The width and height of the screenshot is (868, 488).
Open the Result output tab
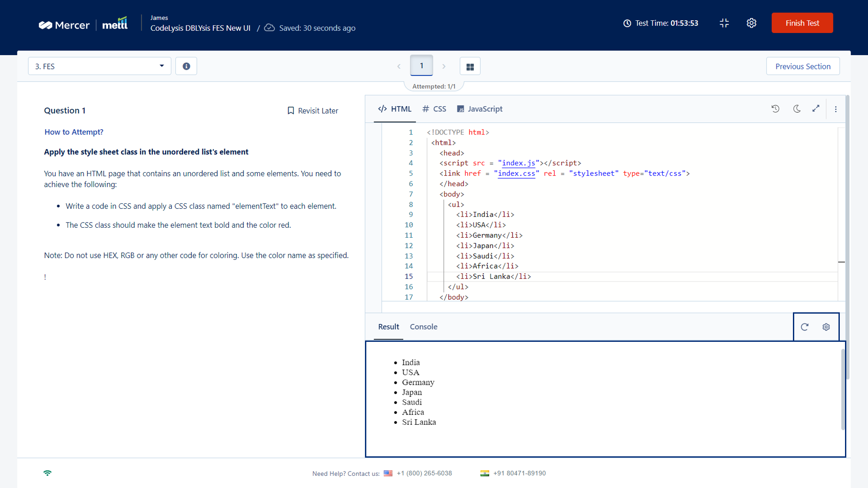coord(388,327)
